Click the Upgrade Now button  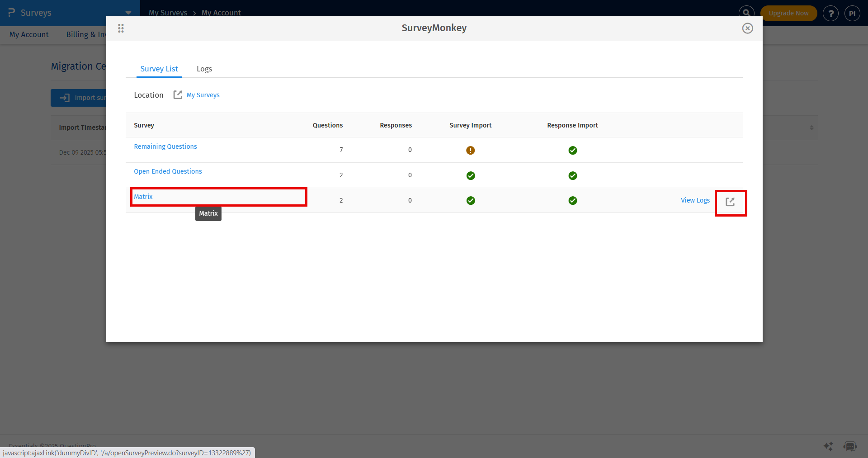click(x=788, y=13)
